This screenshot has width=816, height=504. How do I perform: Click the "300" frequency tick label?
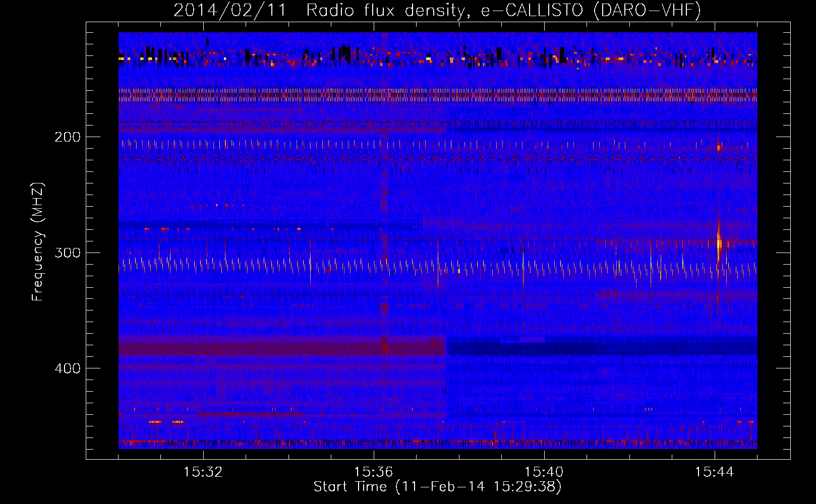click(68, 253)
